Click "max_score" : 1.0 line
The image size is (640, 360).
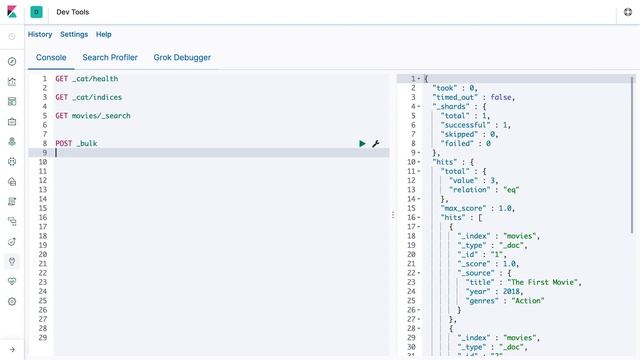(478, 209)
